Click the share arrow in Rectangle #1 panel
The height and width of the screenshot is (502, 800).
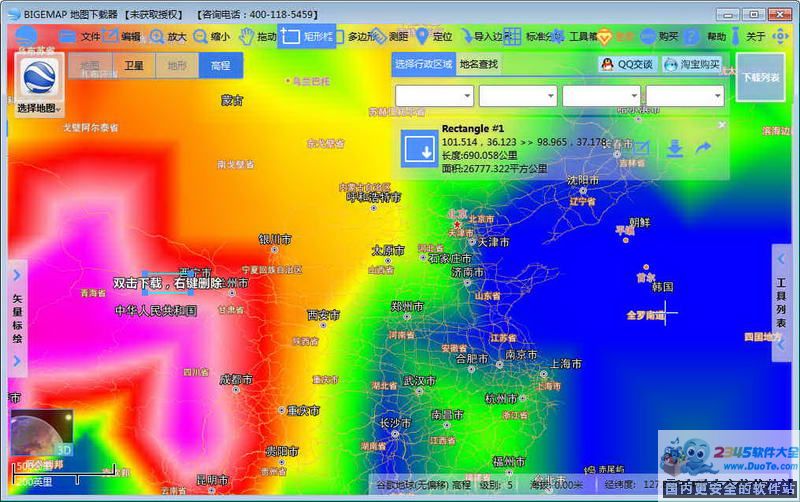703,149
